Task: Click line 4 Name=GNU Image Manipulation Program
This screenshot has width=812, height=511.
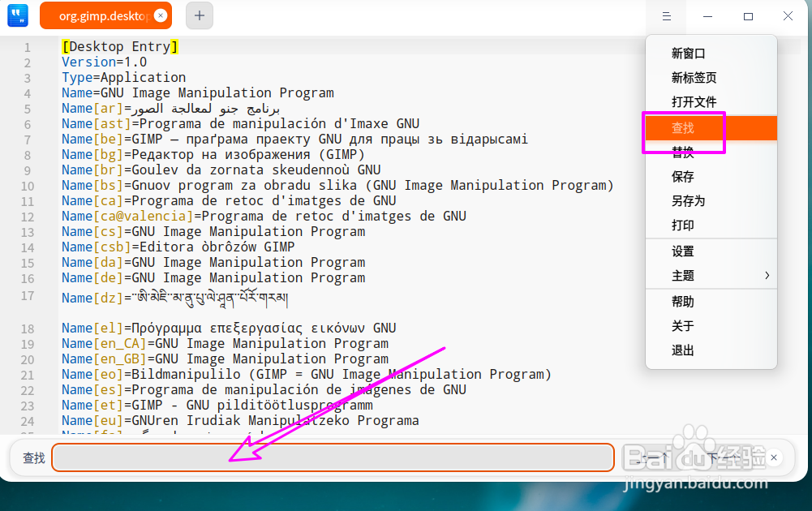Action: click(198, 93)
